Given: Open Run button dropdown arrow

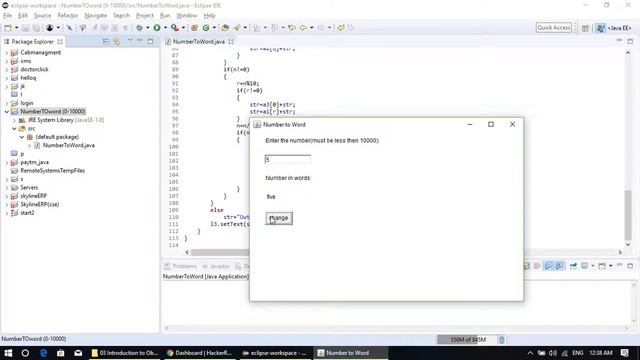Looking at the screenshot, I should point(165,28).
